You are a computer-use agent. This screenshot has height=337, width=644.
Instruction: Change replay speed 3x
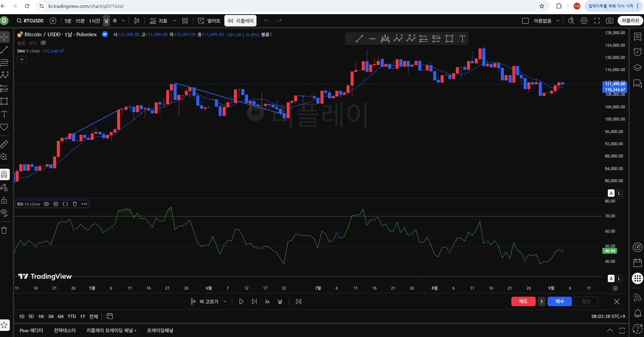(x=267, y=301)
